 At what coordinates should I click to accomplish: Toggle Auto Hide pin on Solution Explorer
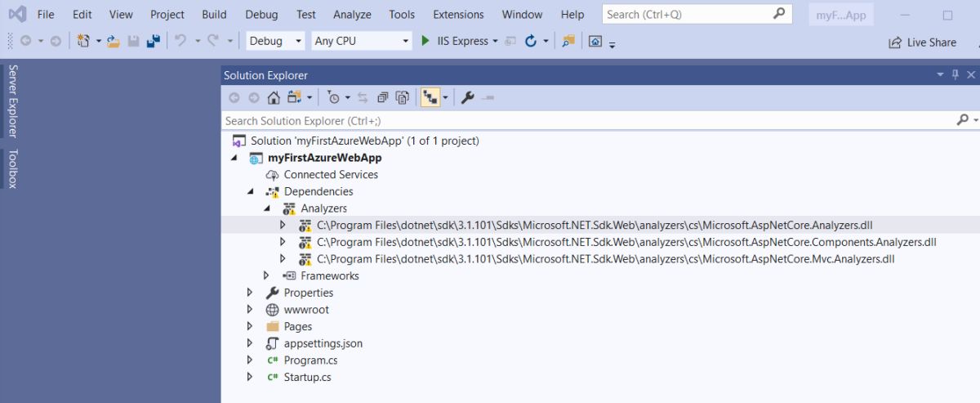[955, 74]
